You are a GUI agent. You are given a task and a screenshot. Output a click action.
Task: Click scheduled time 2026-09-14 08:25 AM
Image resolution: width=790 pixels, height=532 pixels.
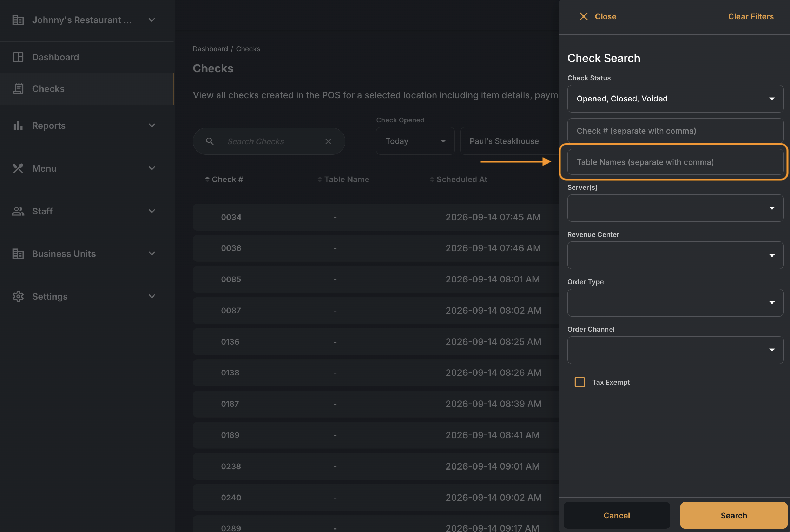[x=493, y=342]
